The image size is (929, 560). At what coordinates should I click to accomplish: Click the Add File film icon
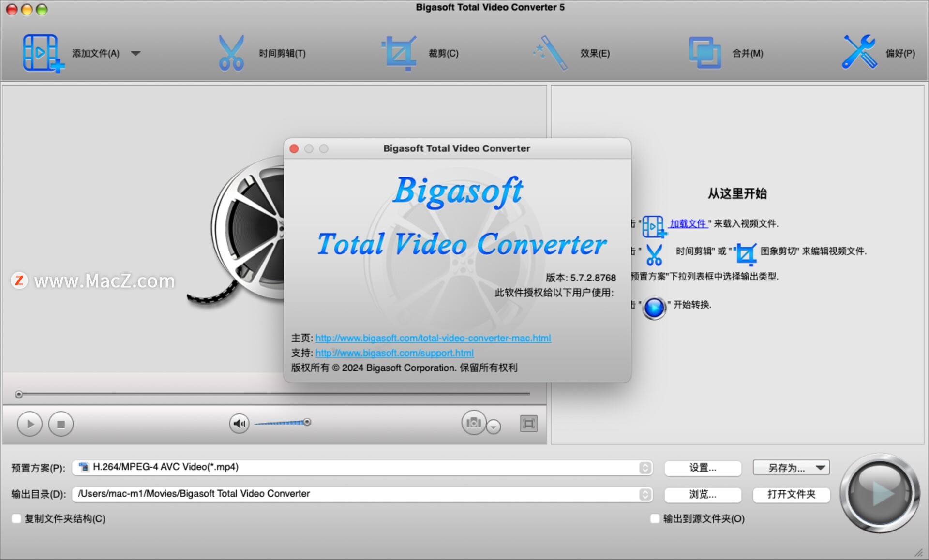coord(43,53)
